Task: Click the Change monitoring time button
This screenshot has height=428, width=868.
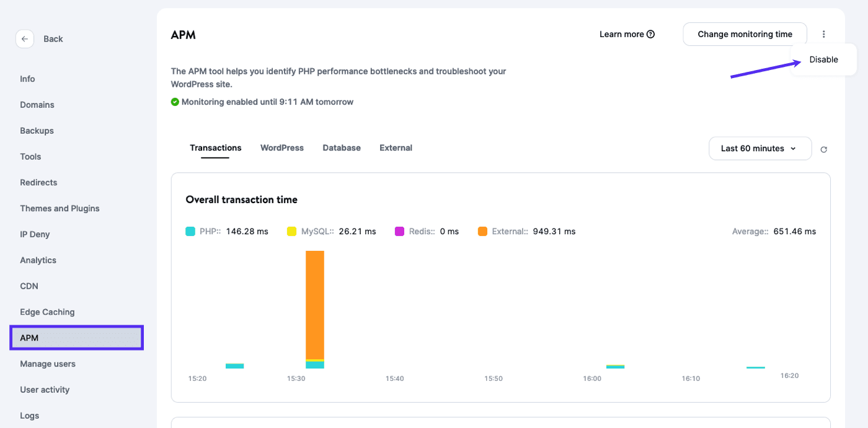Action: tap(745, 34)
